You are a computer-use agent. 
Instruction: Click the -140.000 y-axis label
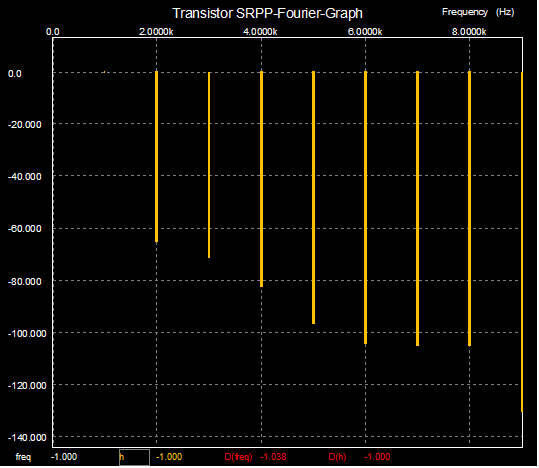[x=27, y=438]
